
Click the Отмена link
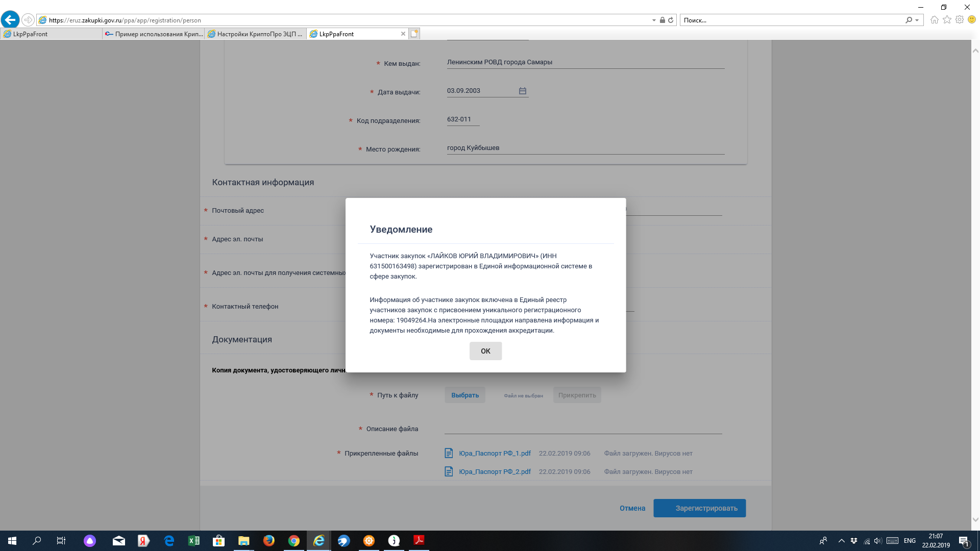(x=632, y=508)
